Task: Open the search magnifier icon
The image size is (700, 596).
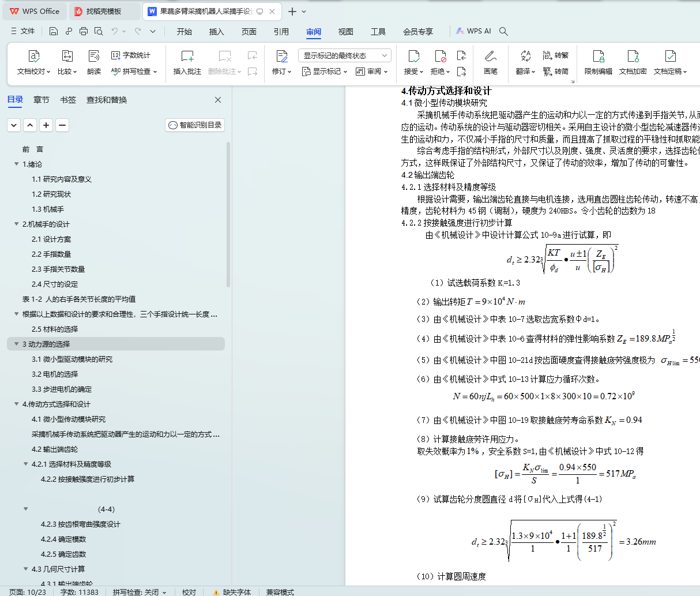Action: (x=503, y=31)
